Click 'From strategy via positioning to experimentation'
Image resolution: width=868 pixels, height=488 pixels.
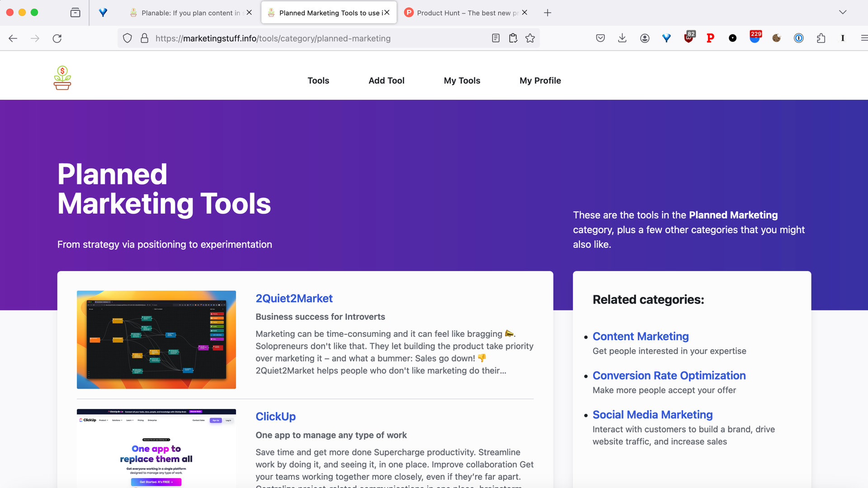coord(165,244)
